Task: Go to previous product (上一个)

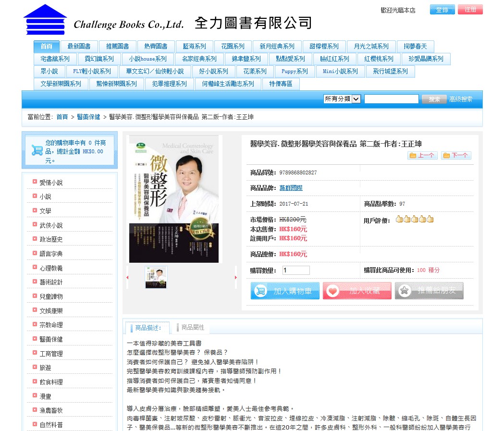Action: [422, 156]
